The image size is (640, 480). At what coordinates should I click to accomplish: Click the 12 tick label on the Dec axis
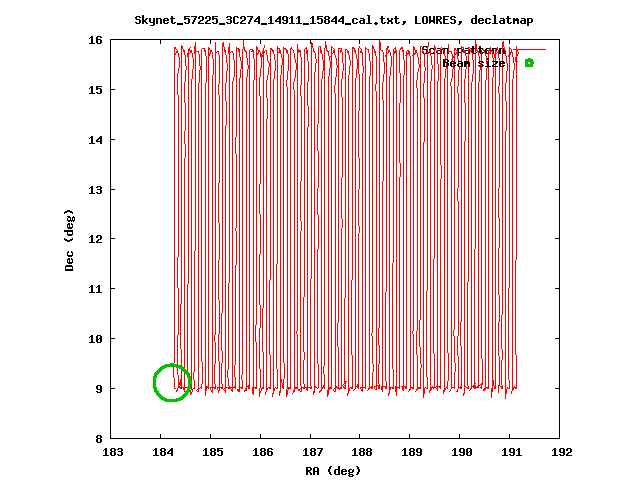(x=95, y=239)
